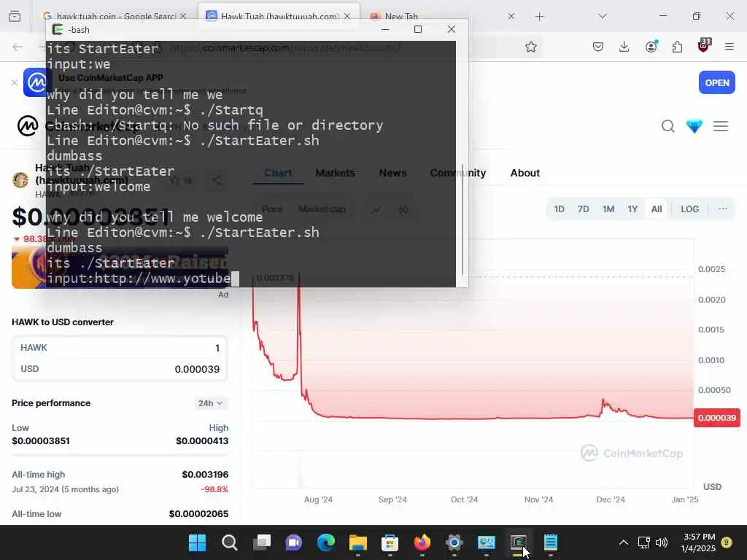Click the red 0.000039 price marker
Viewport: 747px width, 560px height.
pos(716,418)
